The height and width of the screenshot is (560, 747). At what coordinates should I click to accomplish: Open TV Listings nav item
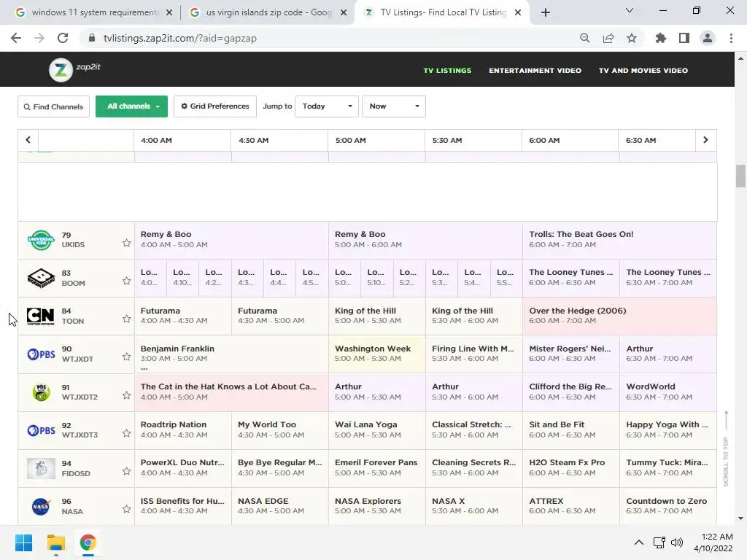click(x=447, y=71)
